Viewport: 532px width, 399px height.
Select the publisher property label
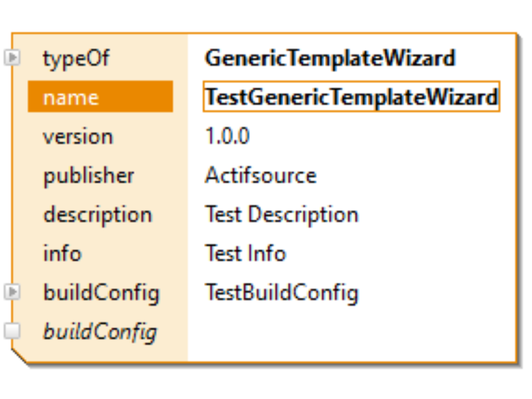pos(89,176)
